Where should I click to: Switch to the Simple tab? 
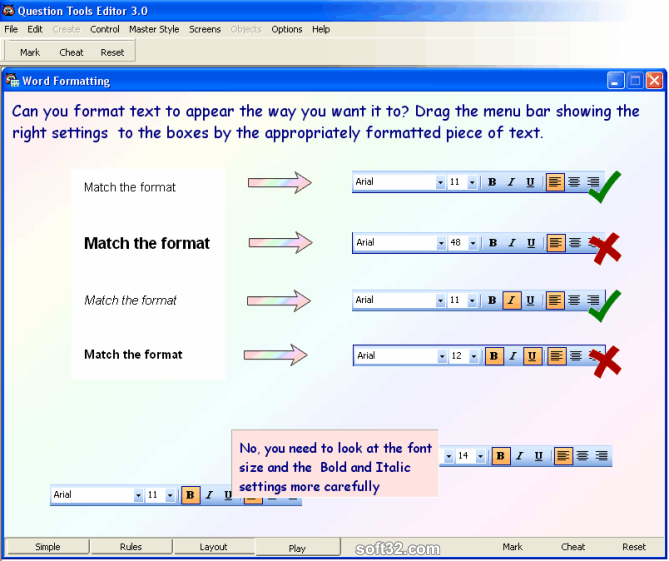point(47,547)
